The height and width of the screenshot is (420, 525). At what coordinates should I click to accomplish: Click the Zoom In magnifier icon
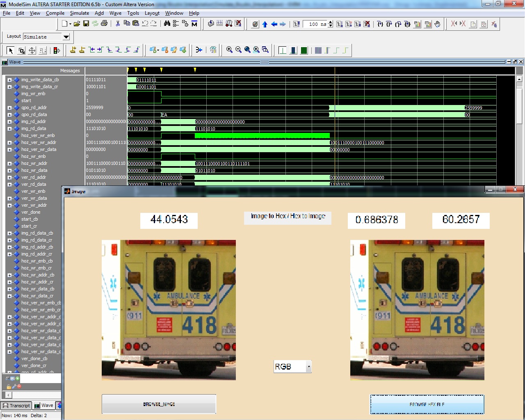tap(229, 50)
